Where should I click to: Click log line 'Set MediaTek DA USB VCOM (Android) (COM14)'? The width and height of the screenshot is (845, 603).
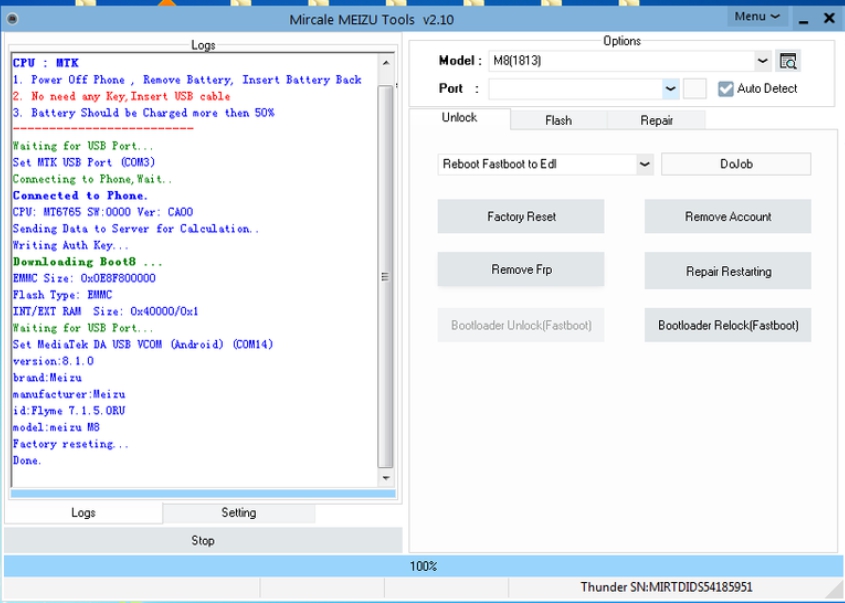pyautogui.click(x=143, y=344)
